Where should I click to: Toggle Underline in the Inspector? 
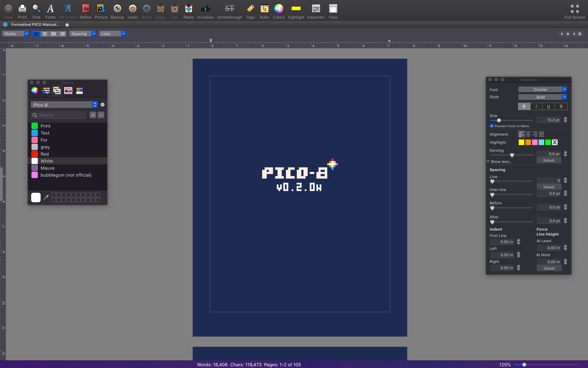click(549, 106)
